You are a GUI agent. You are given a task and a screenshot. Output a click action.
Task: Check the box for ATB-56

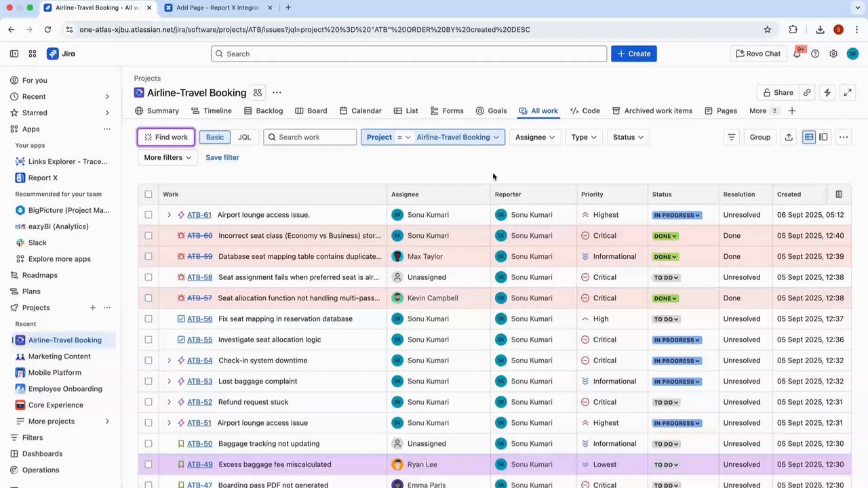[149, 319]
